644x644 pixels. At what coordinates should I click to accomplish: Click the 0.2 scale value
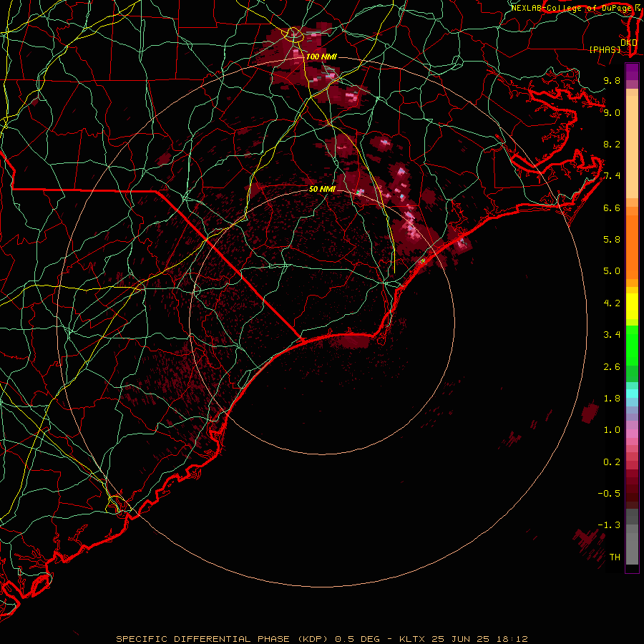(612, 462)
